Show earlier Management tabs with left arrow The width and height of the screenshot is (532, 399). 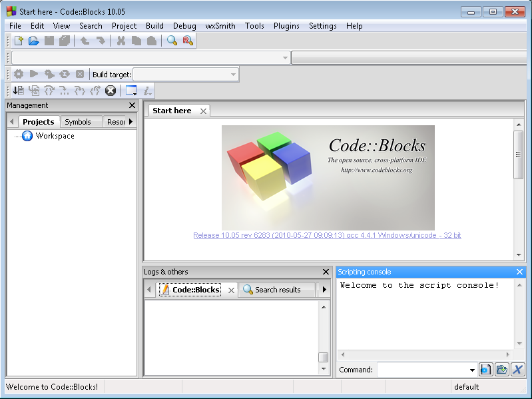coord(12,121)
